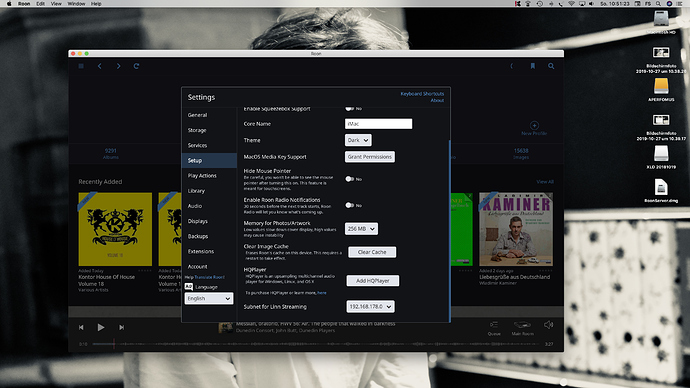
Task: Open the Language dropdown set to English
Action: (x=209, y=298)
